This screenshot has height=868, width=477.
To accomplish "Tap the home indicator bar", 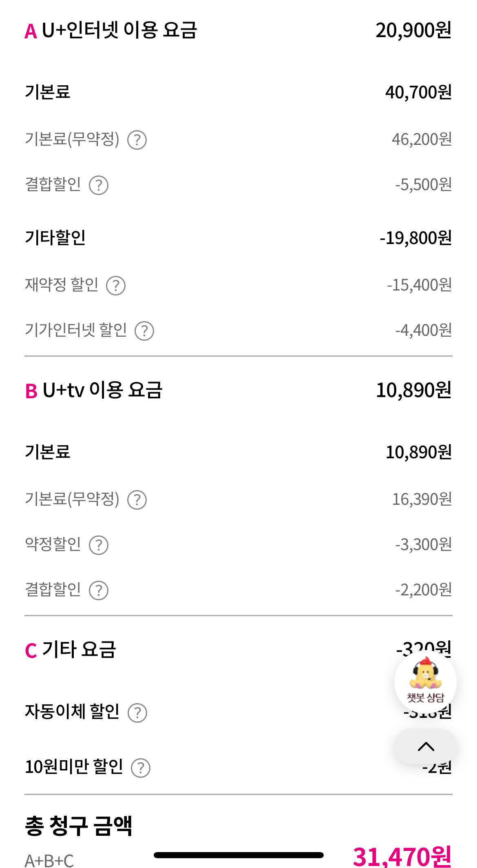I will click(238, 855).
